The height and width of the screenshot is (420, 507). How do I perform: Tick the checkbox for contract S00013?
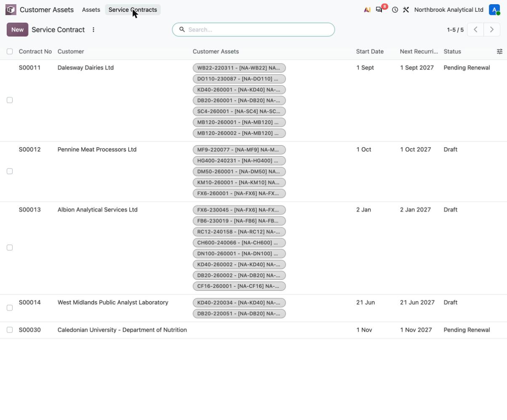point(10,247)
